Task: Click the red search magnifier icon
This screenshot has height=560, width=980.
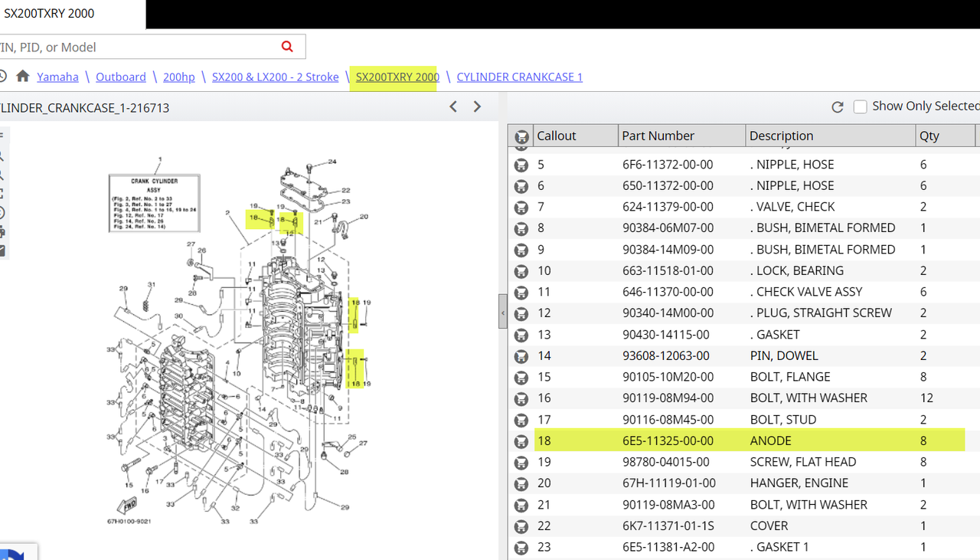Action: [x=287, y=47]
